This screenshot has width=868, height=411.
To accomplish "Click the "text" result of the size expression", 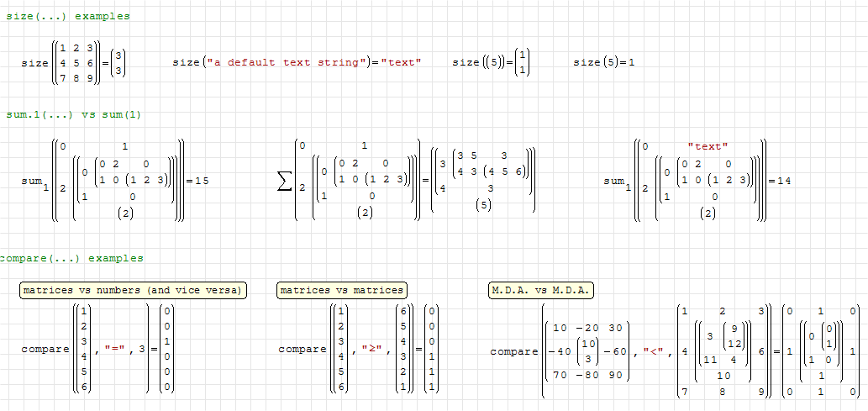I will pyautogui.click(x=401, y=63).
